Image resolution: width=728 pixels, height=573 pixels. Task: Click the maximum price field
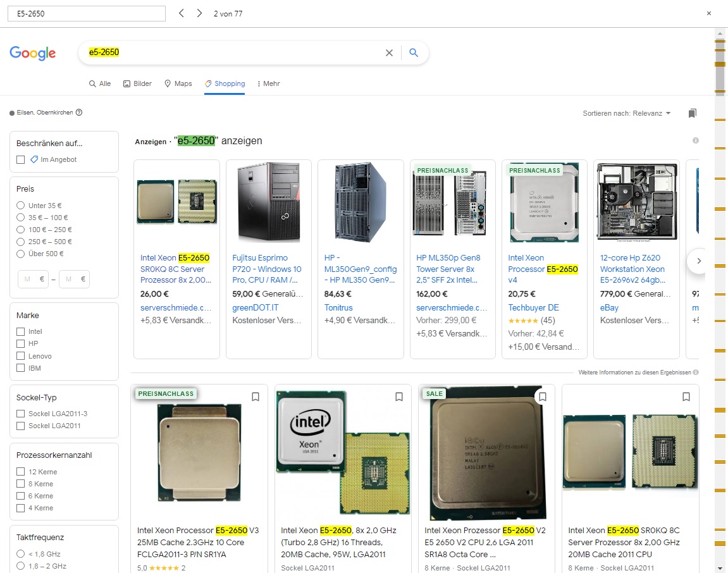pos(74,279)
